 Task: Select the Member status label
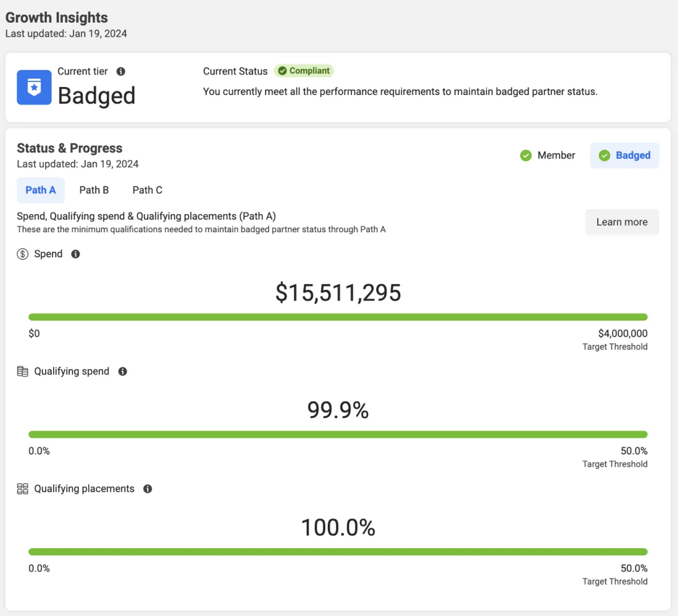click(556, 155)
